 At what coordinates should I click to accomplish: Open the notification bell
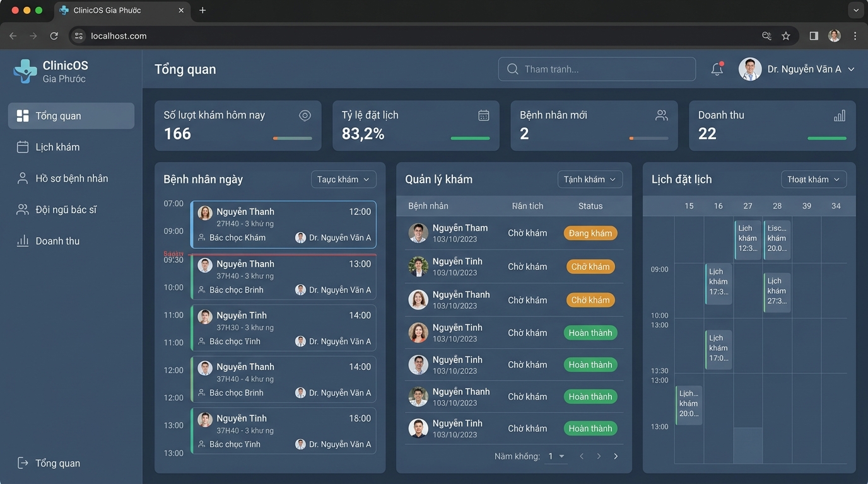(717, 69)
